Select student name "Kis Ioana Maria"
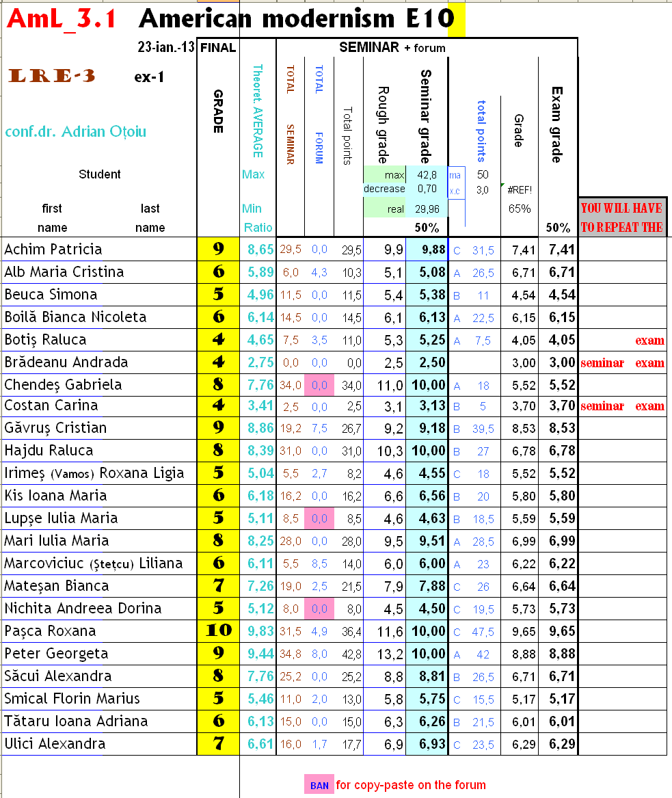The image size is (672, 798). tap(55, 496)
